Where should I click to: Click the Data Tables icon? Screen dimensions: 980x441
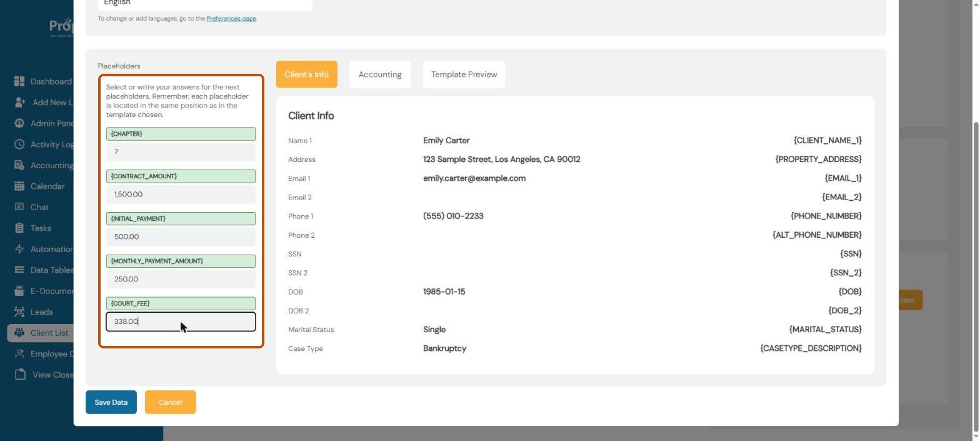(19, 270)
